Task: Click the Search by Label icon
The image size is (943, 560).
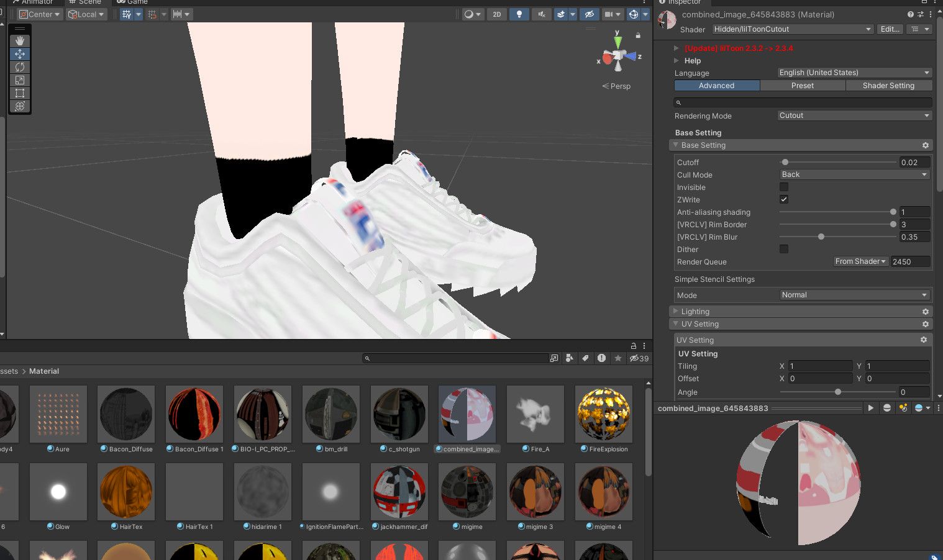Action: tap(585, 358)
